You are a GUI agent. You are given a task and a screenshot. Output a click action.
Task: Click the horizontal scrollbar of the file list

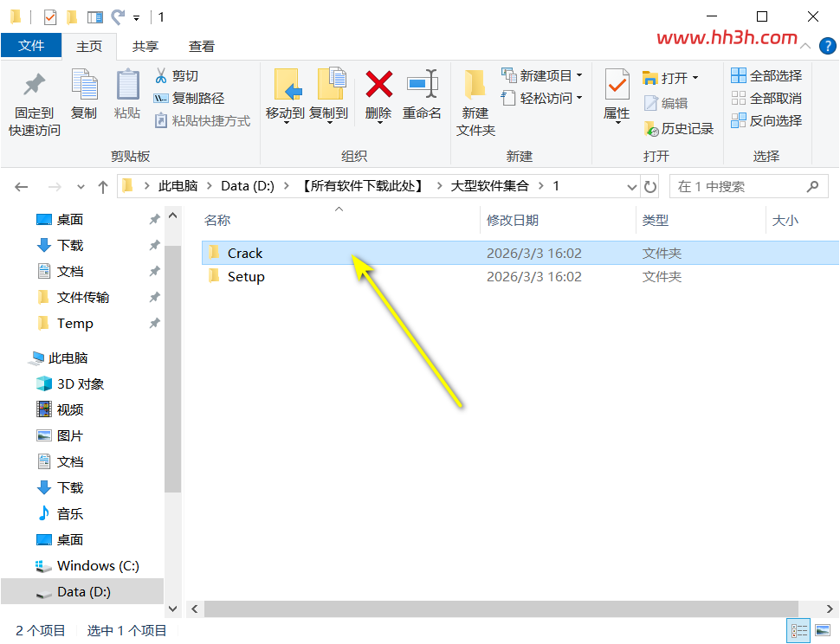(x=501, y=609)
